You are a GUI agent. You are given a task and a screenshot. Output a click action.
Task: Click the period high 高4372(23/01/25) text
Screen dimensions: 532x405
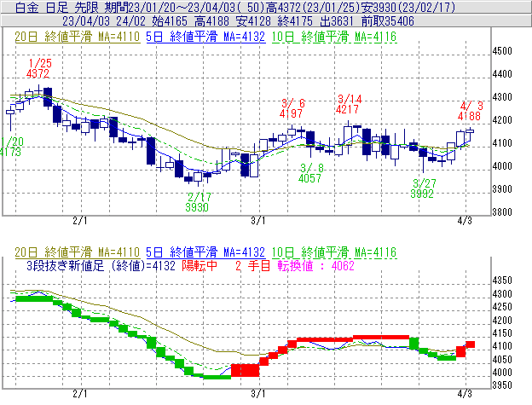pyautogui.click(x=312, y=7)
